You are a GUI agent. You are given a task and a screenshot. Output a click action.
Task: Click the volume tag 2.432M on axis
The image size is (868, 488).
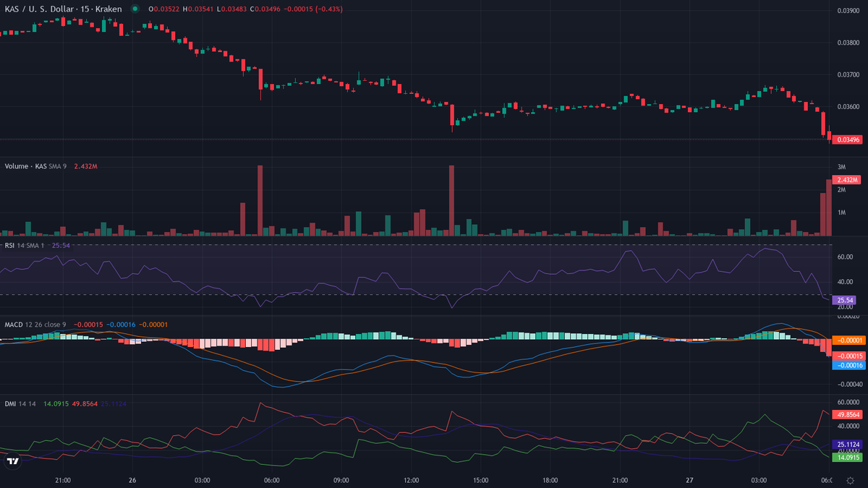pyautogui.click(x=846, y=179)
